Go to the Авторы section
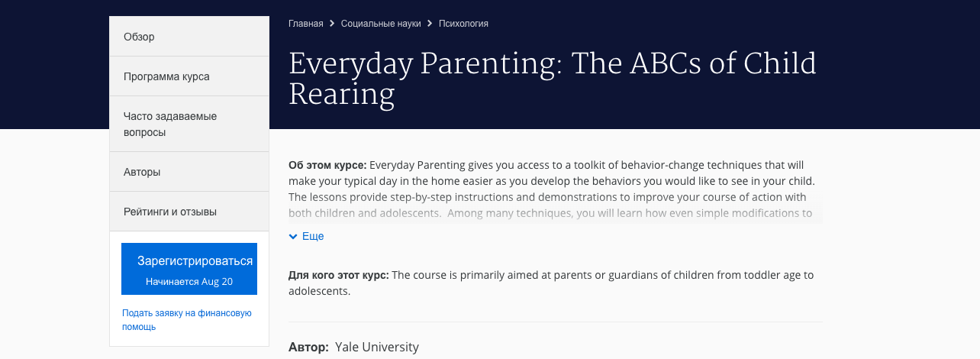 coord(142,172)
